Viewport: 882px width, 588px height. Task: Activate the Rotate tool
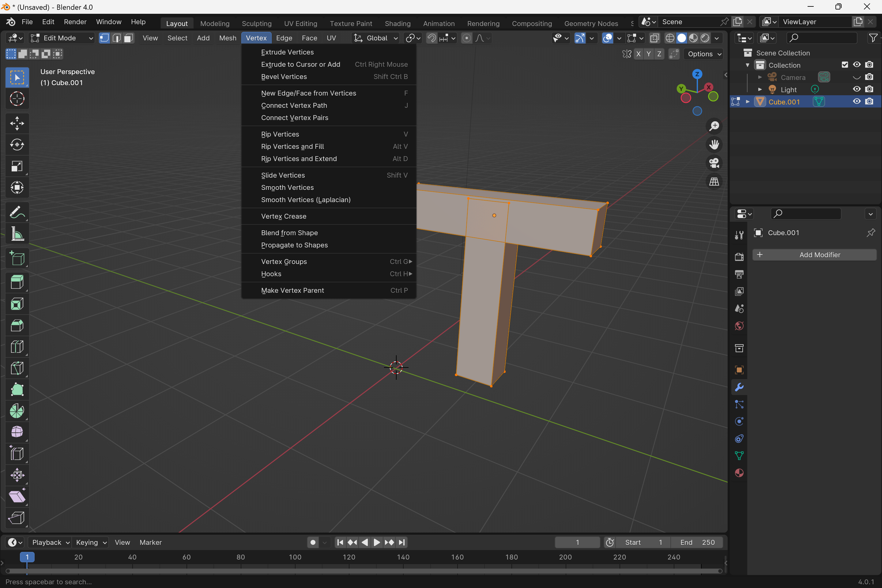coord(17,145)
